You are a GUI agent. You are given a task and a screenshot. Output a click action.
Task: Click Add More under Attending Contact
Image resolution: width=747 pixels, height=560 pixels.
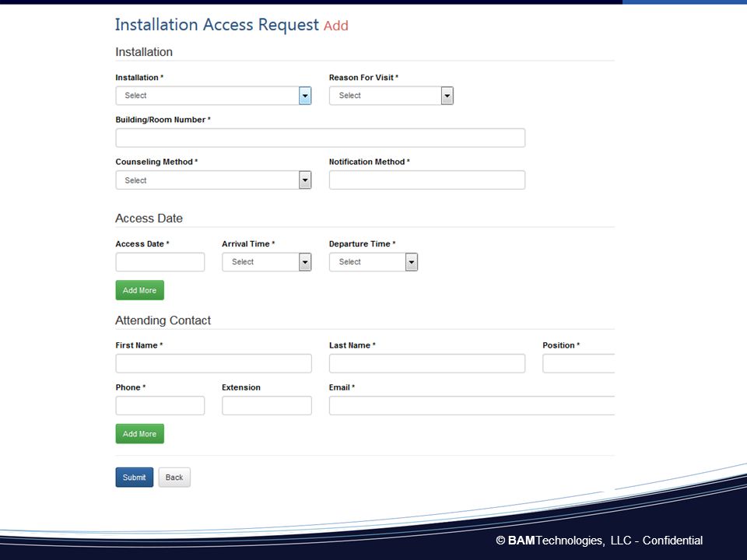click(139, 434)
